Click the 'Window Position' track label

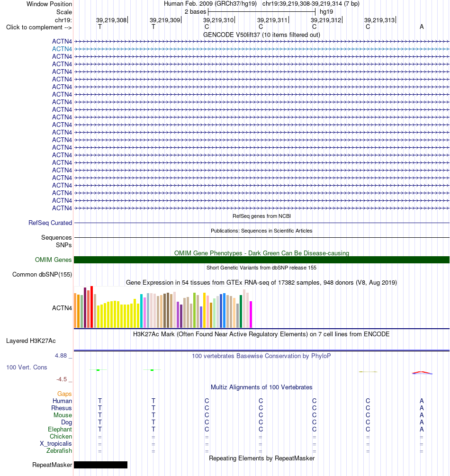(49, 4)
